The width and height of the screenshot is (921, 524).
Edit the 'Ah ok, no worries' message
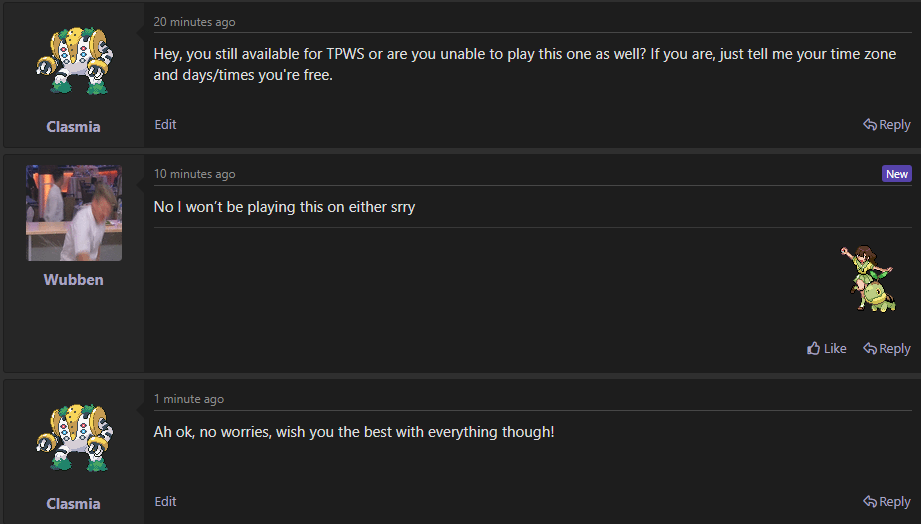click(165, 502)
